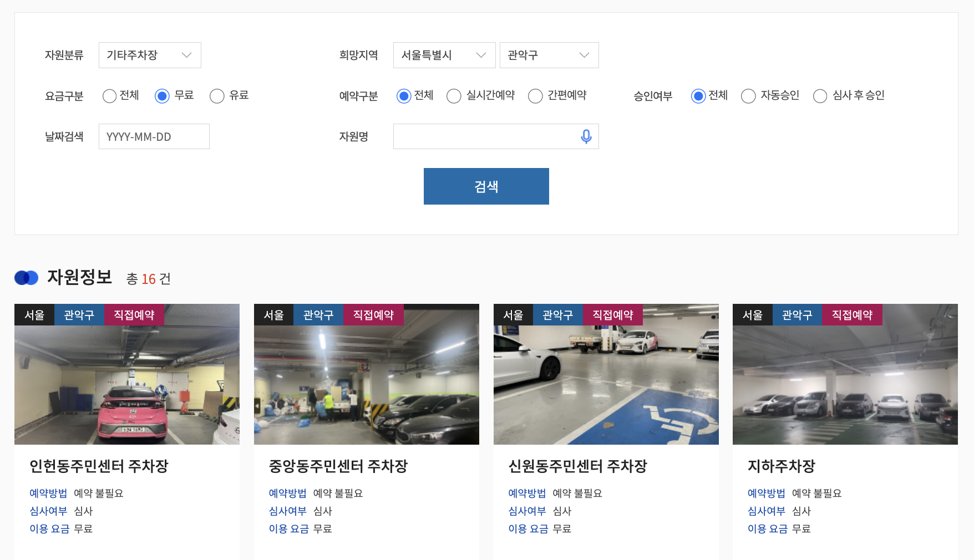
Task: Open 신원동주민센터 주차장 photo thumbnail
Action: point(606,374)
